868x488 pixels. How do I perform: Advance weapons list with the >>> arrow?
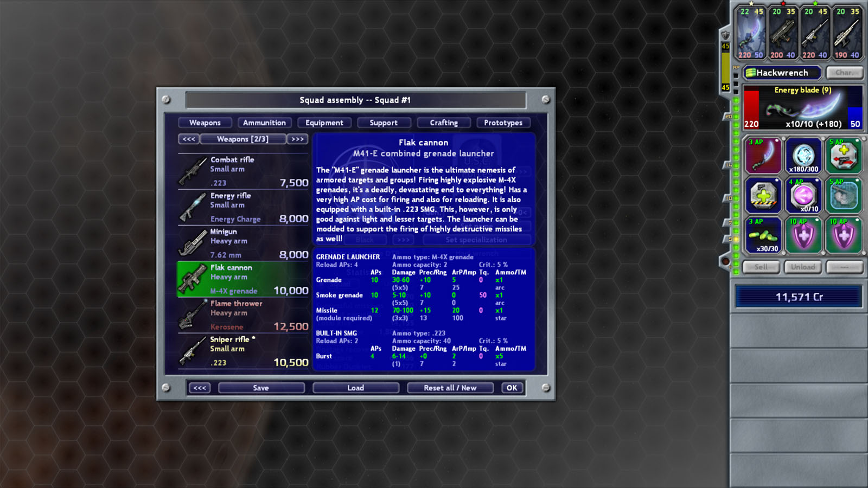(x=297, y=139)
